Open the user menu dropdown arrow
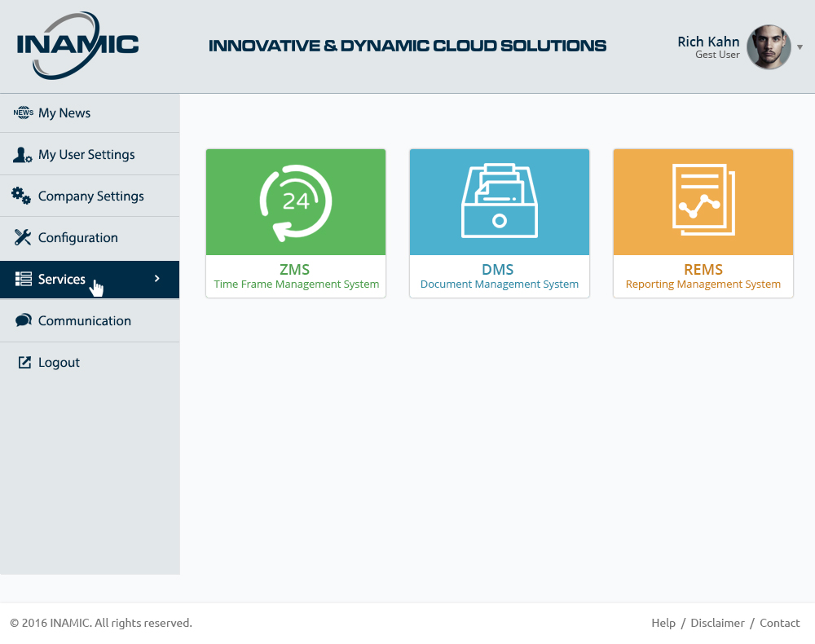The image size is (815, 644). (800, 46)
